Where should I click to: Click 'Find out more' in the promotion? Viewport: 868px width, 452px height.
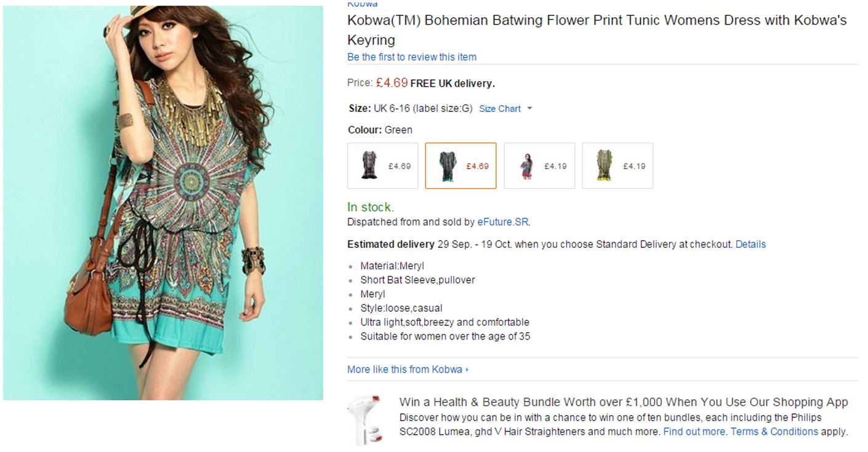[x=694, y=432]
